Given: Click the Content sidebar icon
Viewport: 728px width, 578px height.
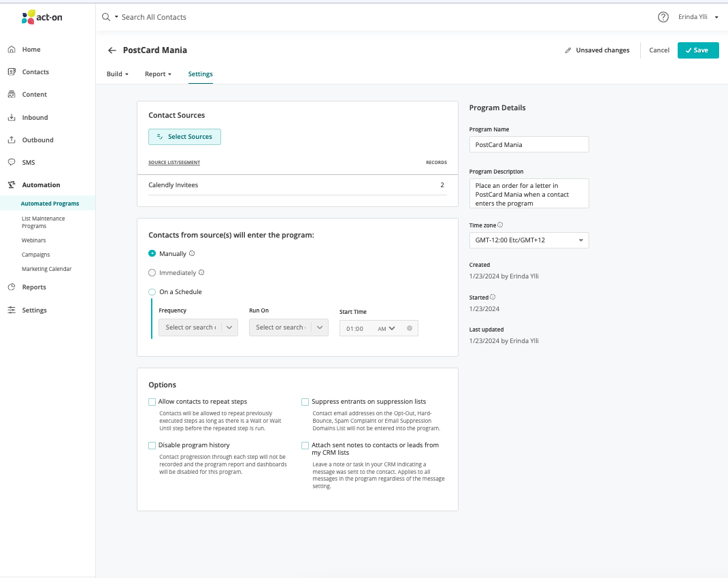Looking at the screenshot, I should pos(12,95).
